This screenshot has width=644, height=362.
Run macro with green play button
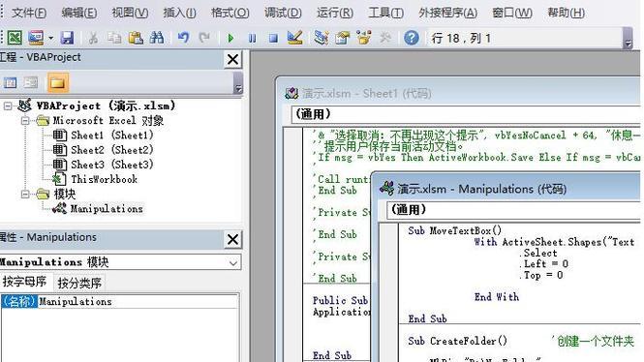tap(230, 38)
